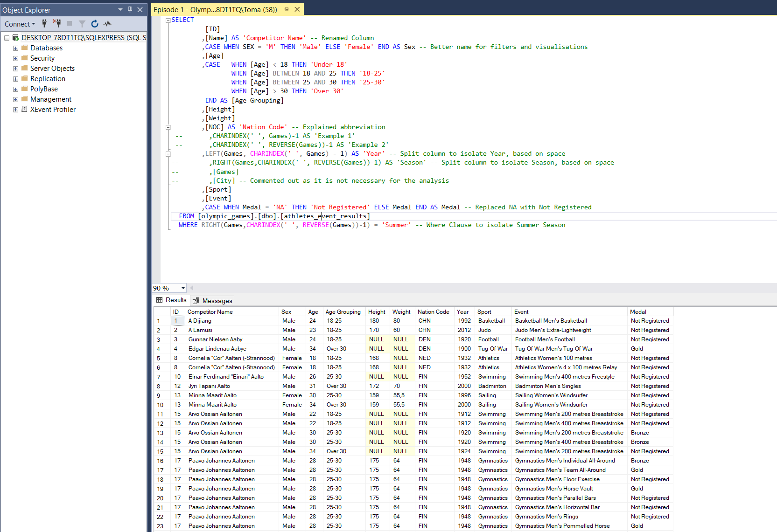The image size is (777, 532).
Task: Click the Event column header
Action: pyautogui.click(x=569, y=312)
